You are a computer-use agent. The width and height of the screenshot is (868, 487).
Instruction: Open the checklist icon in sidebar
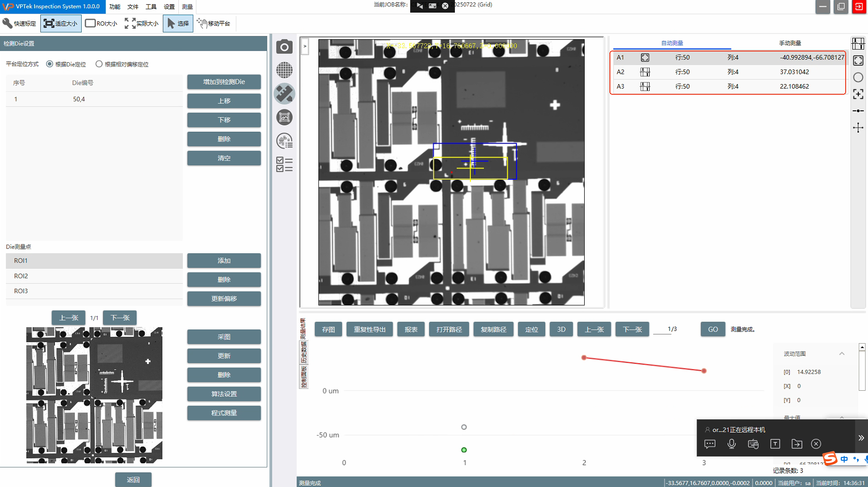click(x=284, y=164)
